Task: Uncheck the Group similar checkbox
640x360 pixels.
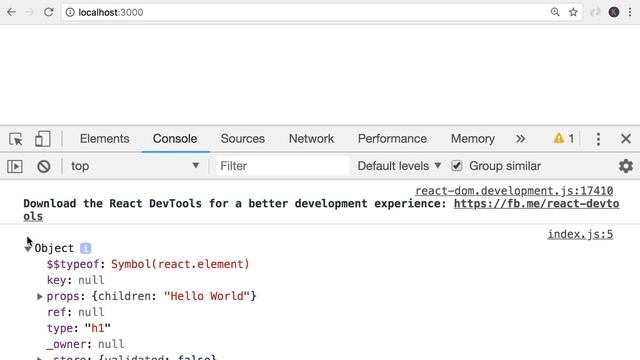Action: [457, 166]
